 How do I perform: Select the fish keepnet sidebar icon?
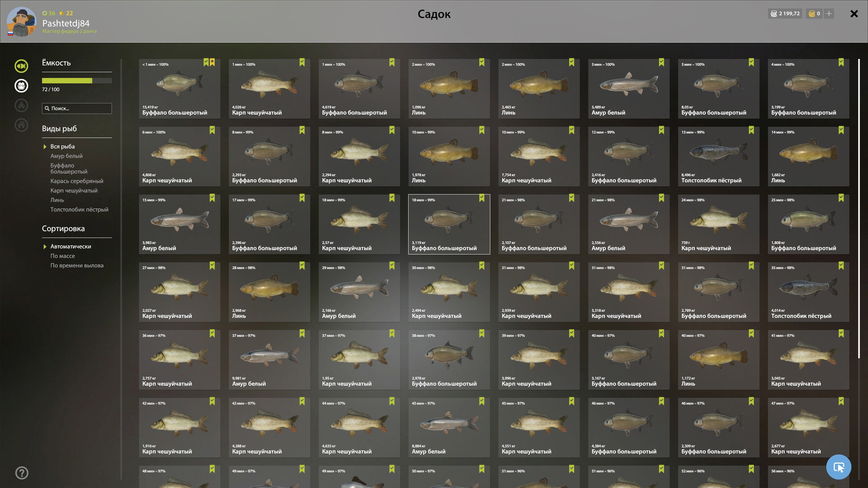21,66
